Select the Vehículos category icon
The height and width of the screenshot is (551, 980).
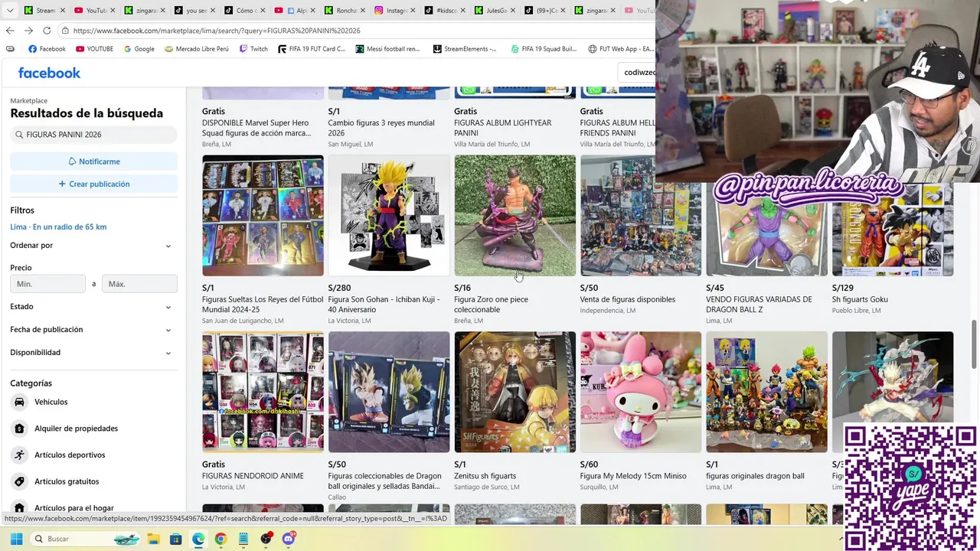click(19, 402)
